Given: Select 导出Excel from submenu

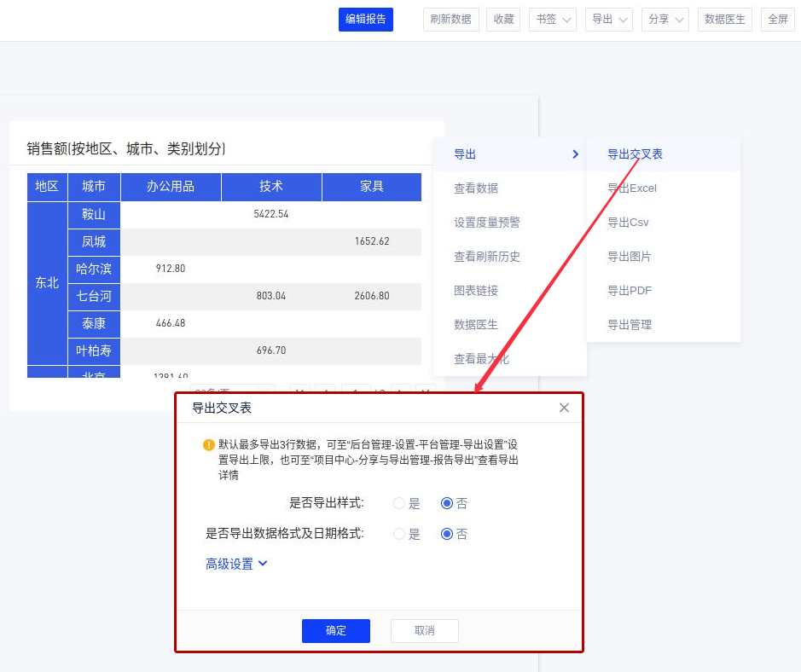Looking at the screenshot, I should [631, 188].
